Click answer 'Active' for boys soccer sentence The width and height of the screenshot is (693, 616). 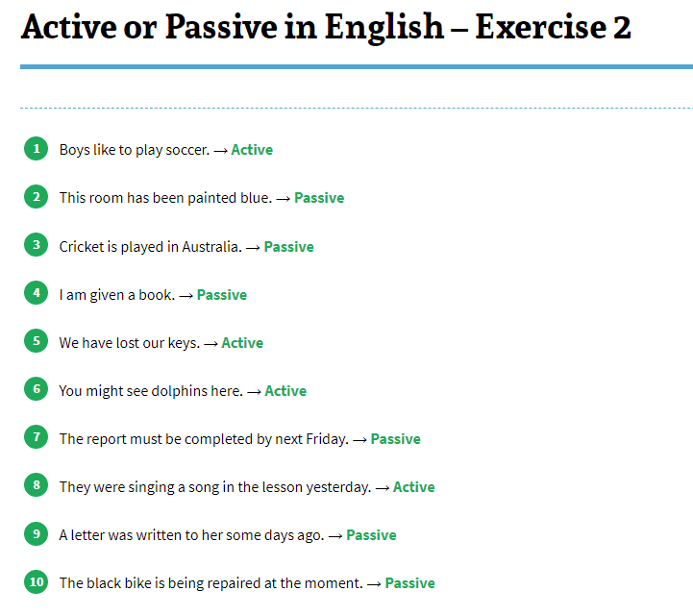click(x=252, y=150)
